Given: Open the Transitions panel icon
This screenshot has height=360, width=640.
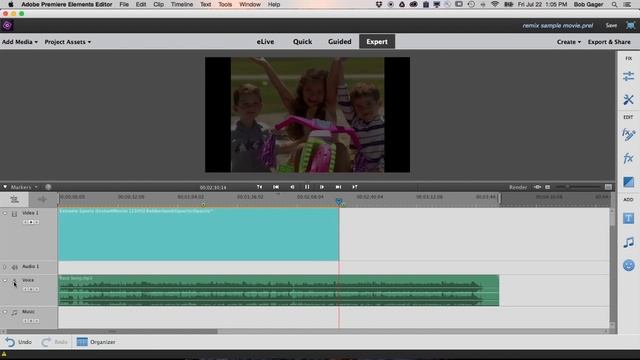Looking at the screenshot, I should click(629, 182).
